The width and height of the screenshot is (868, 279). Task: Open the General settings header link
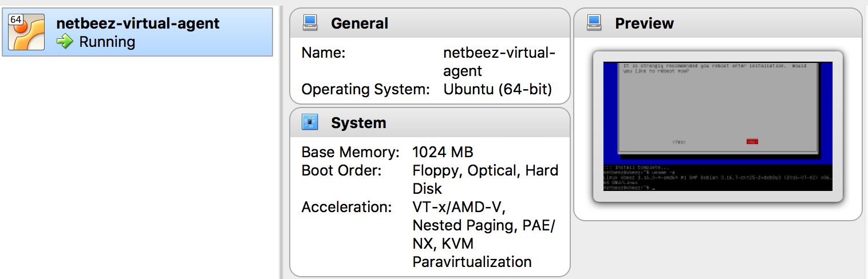click(359, 23)
